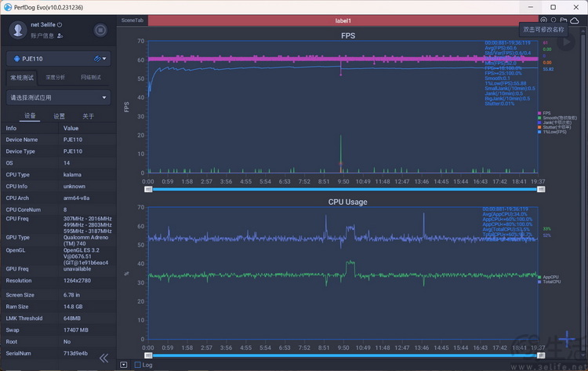The image size is (588, 371).
Task: Switch to the 常规测试 tab
Action: [22, 78]
